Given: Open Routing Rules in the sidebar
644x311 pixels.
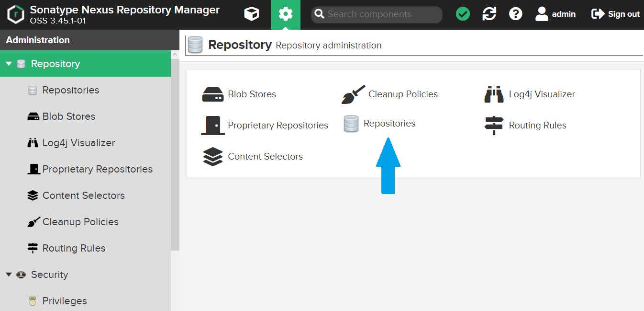Looking at the screenshot, I should click(x=85, y=248).
